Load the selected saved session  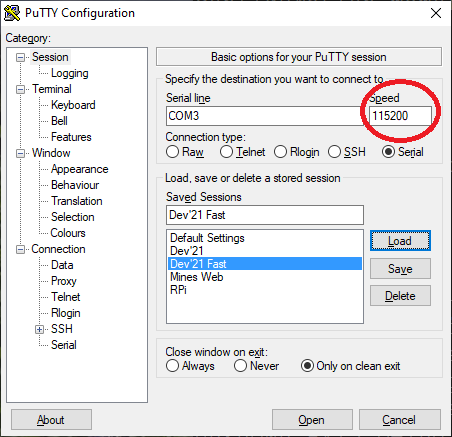pyautogui.click(x=400, y=241)
